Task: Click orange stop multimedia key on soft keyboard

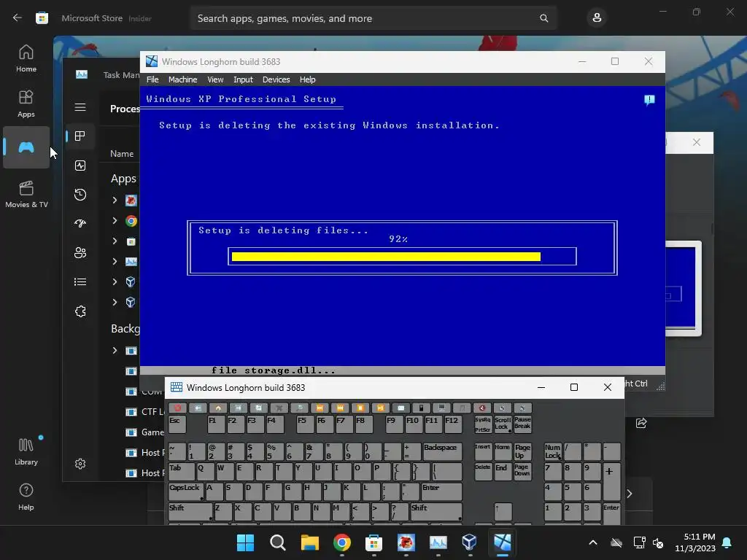Action: 360,408
